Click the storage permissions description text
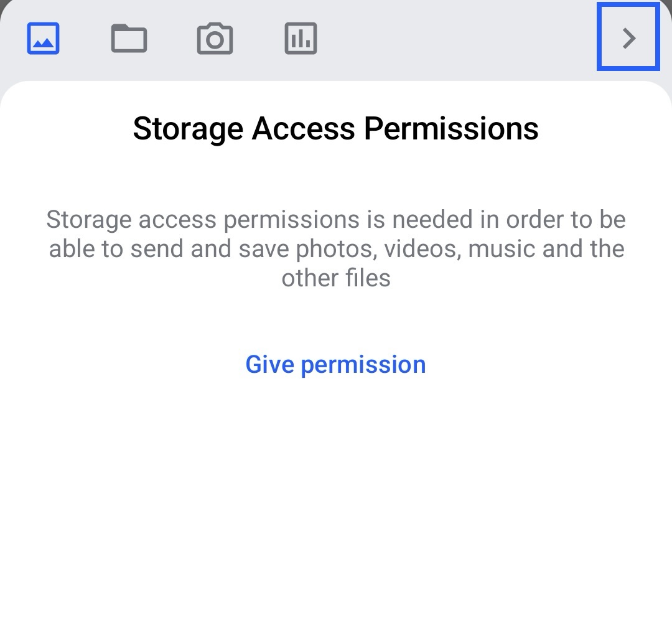 (335, 248)
